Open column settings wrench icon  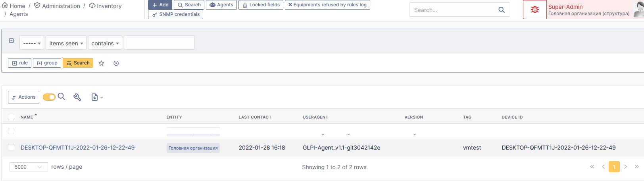pyautogui.click(x=77, y=97)
